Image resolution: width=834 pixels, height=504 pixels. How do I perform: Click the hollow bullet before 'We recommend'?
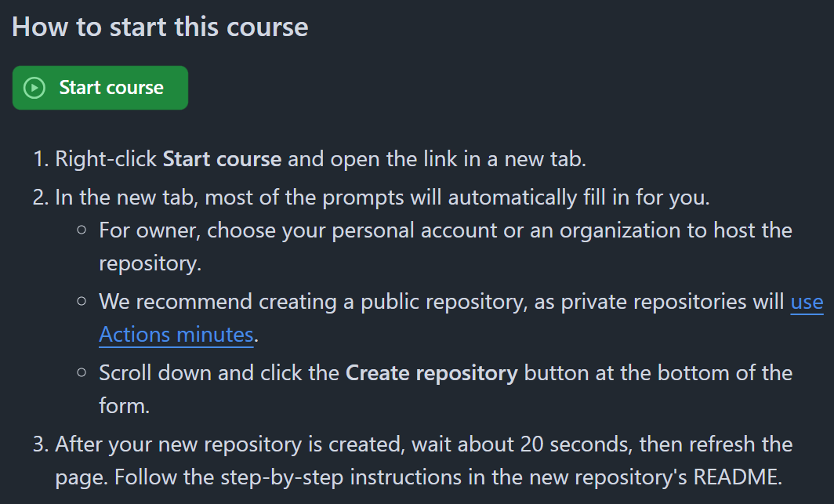tap(82, 302)
